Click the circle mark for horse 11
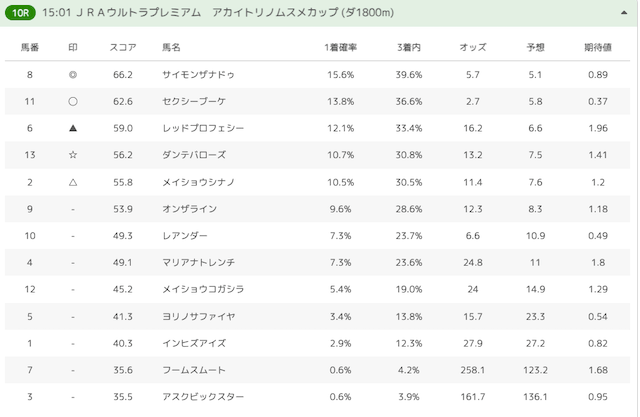Image resolution: width=640 pixels, height=417 pixels. (x=73, y=102)
